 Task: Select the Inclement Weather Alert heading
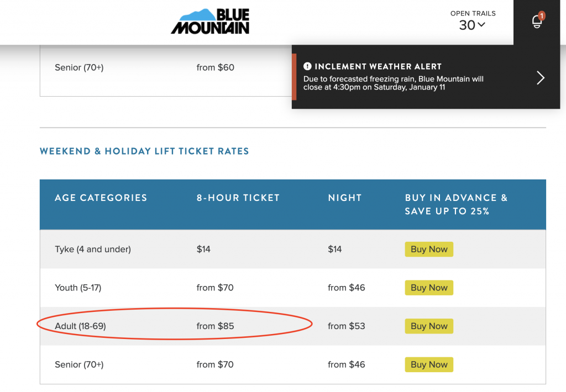(x=378, y=66)
